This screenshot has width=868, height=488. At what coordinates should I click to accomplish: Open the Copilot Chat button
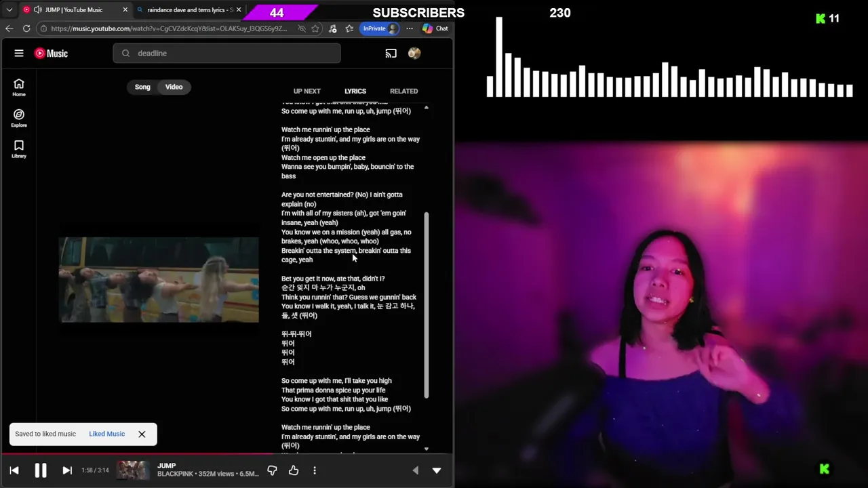coord(436,28)
